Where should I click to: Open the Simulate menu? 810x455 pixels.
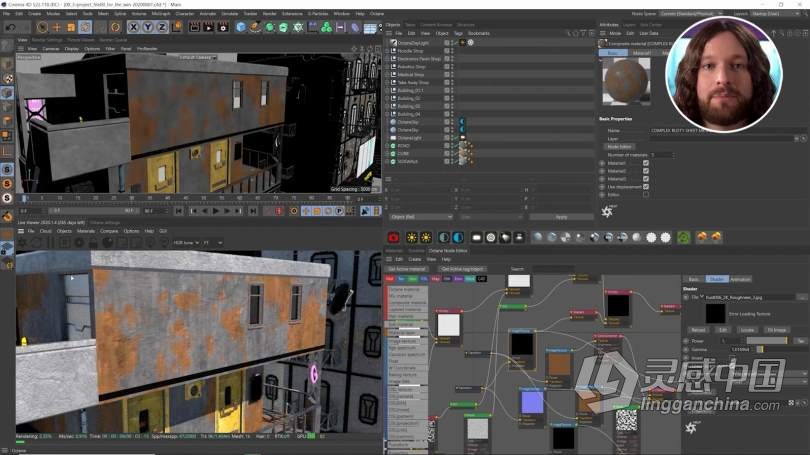click(230, 13)
